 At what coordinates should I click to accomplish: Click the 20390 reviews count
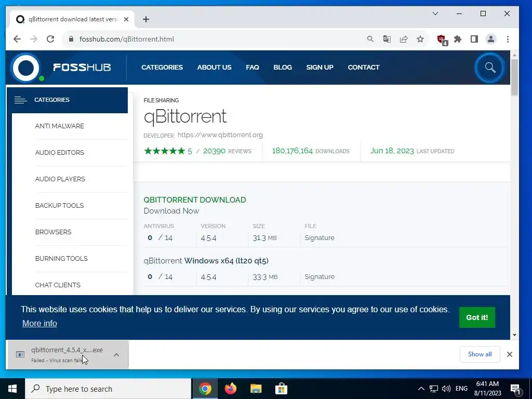[214, 151]
